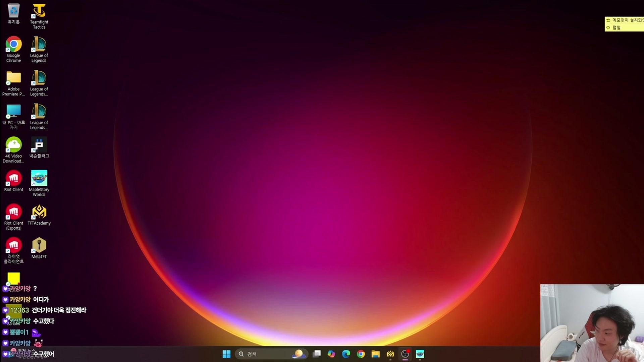
Task: Select the 넥슨플러그 desktop shortcut
Action: 39,147
